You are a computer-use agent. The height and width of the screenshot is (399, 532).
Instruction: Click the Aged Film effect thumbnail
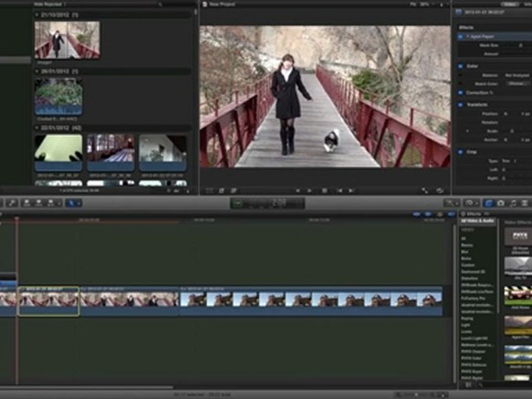coord(518,325)
